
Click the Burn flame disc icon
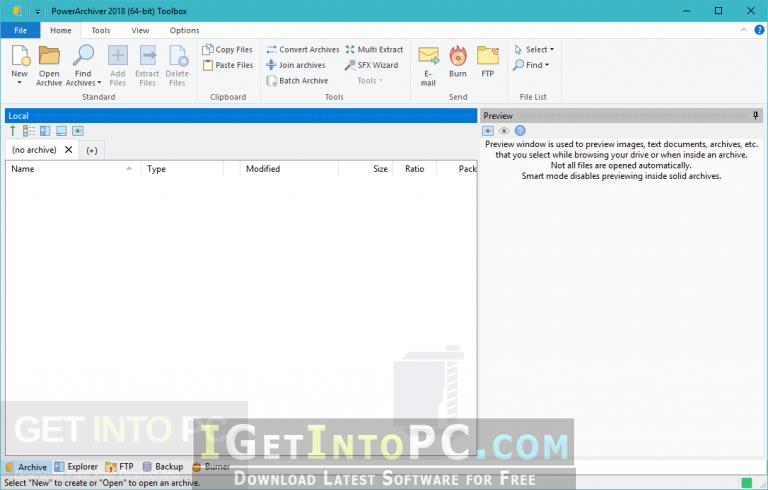[x=458, y=56]
